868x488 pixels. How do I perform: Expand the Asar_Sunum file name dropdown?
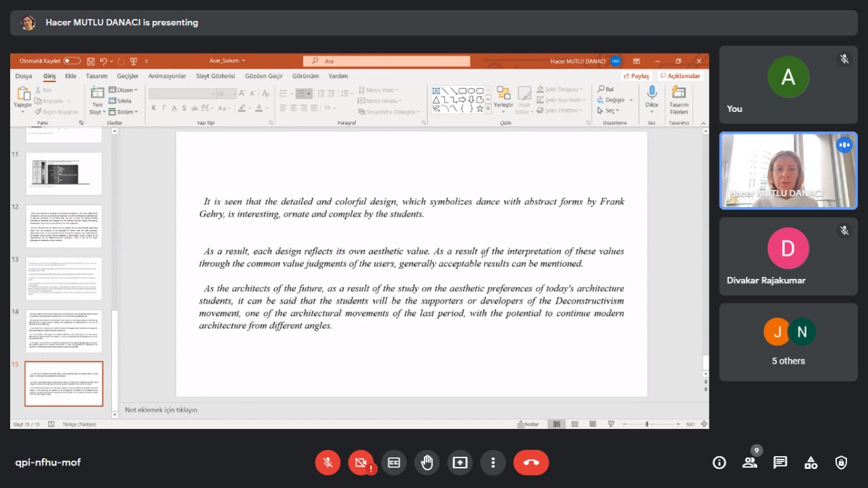tap(243, 61)
